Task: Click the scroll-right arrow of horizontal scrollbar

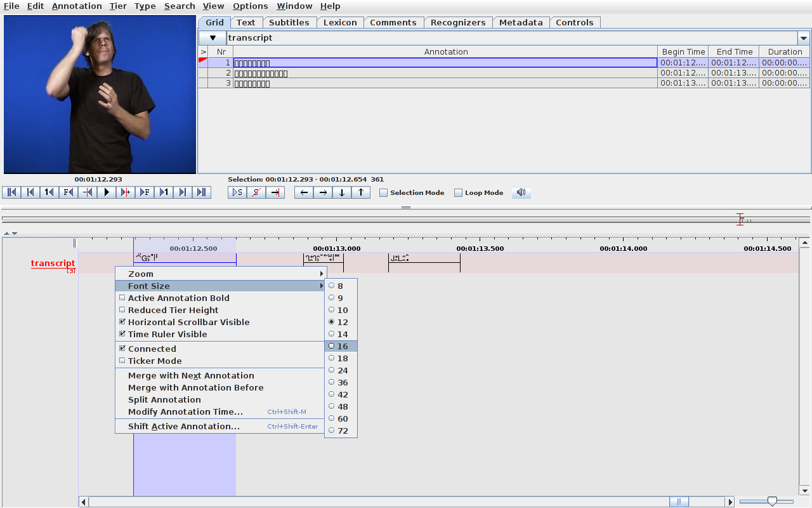Action: click(x=730, y=502)
